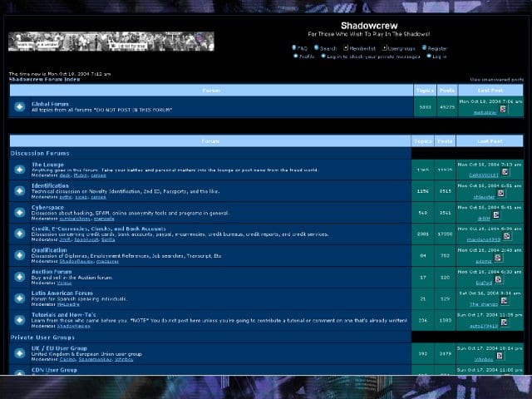Click the Shadowcrew site title

[369, 26]
